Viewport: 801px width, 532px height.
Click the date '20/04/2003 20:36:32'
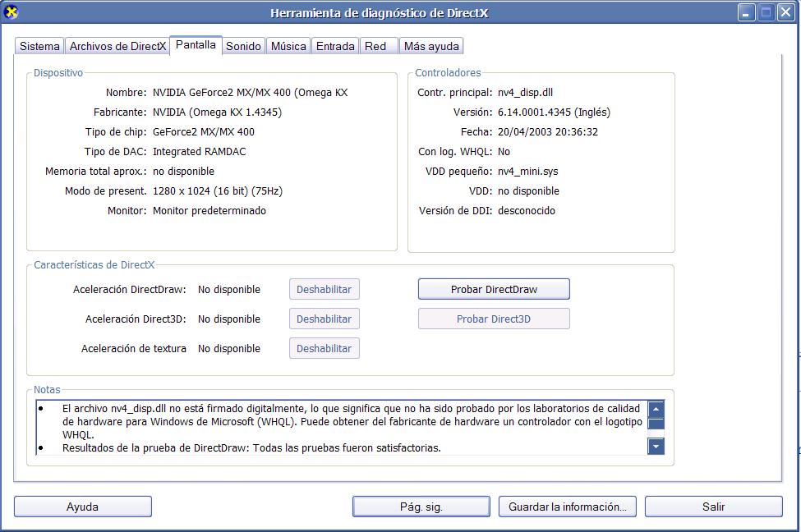548,131
